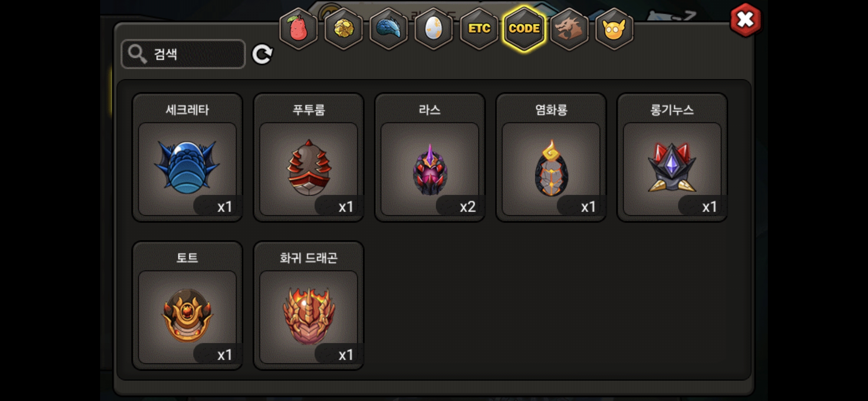Pick the 염화룡 lava egg
The image size is (868, 401).
click(551, 157)
